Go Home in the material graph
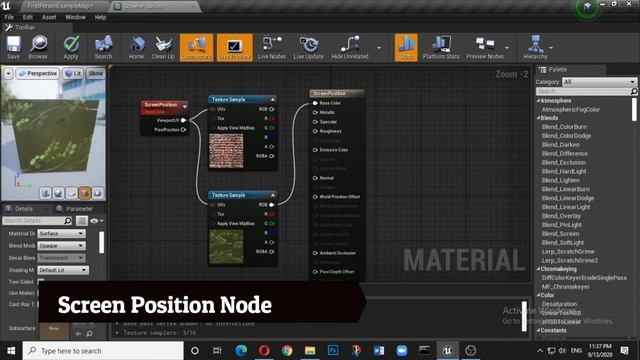The image size is (640, 360). (136, 47)
